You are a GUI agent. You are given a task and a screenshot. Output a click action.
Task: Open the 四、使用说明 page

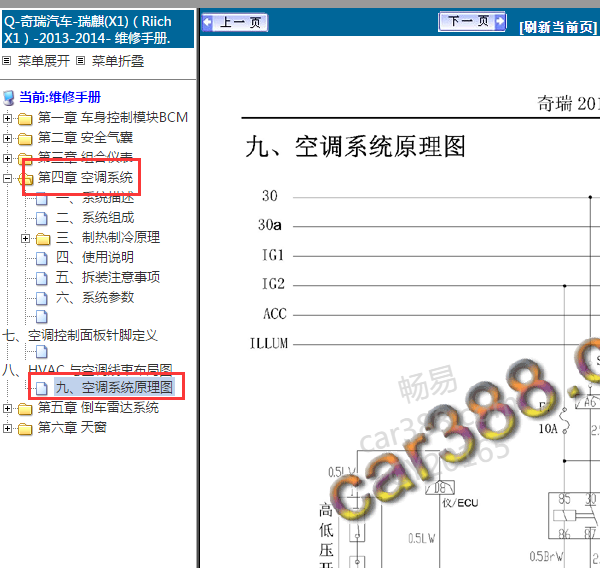click(95, 257)
